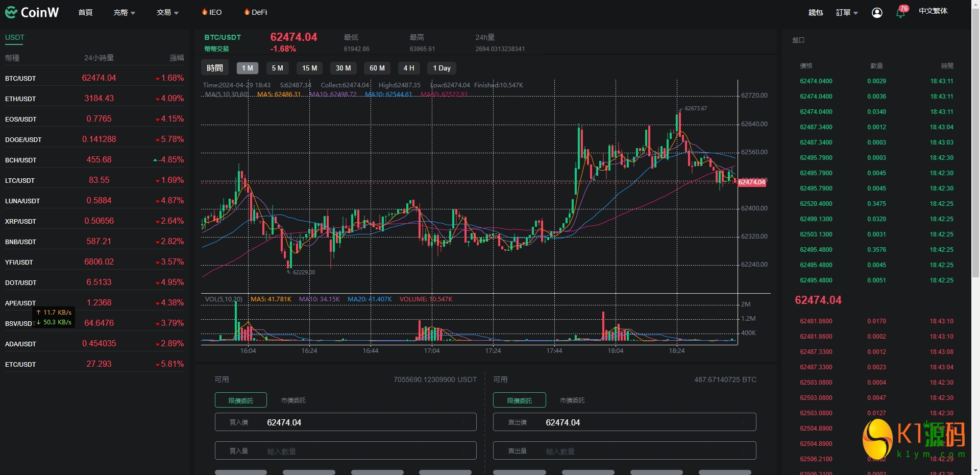Select BCH/USDT pair in list
Image resolution: width=980 pixels, height=475 pixels.
point(94,160)
